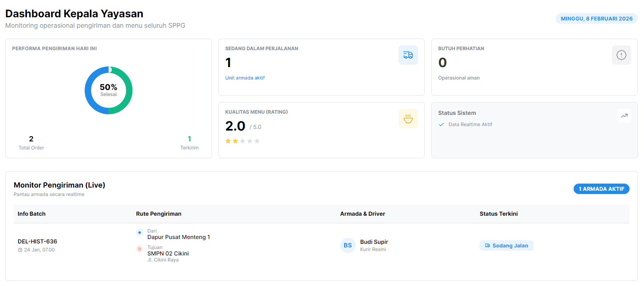Click the Kurir Resmi label
The width and height of the screenshot is (644, 286).
click(373, 249)
